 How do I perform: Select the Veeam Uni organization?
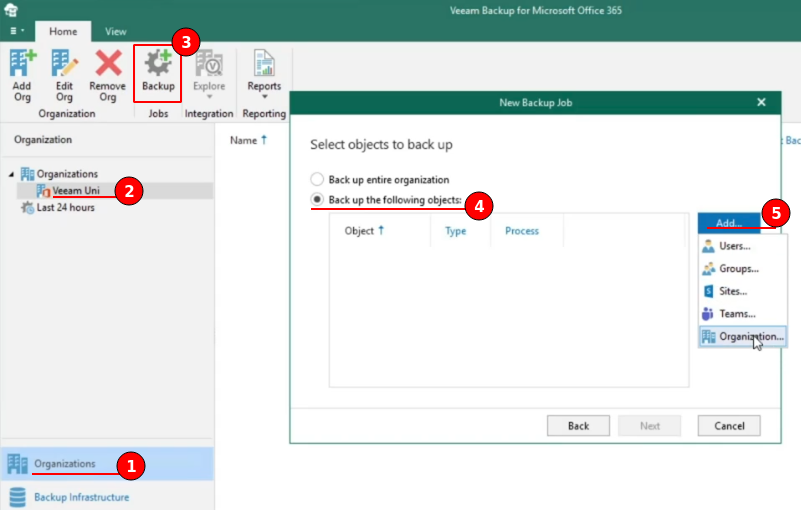point(76,191)
